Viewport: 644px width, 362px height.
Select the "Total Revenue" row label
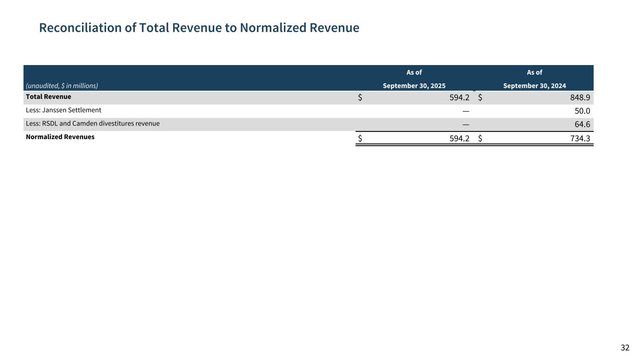[49, 97]
